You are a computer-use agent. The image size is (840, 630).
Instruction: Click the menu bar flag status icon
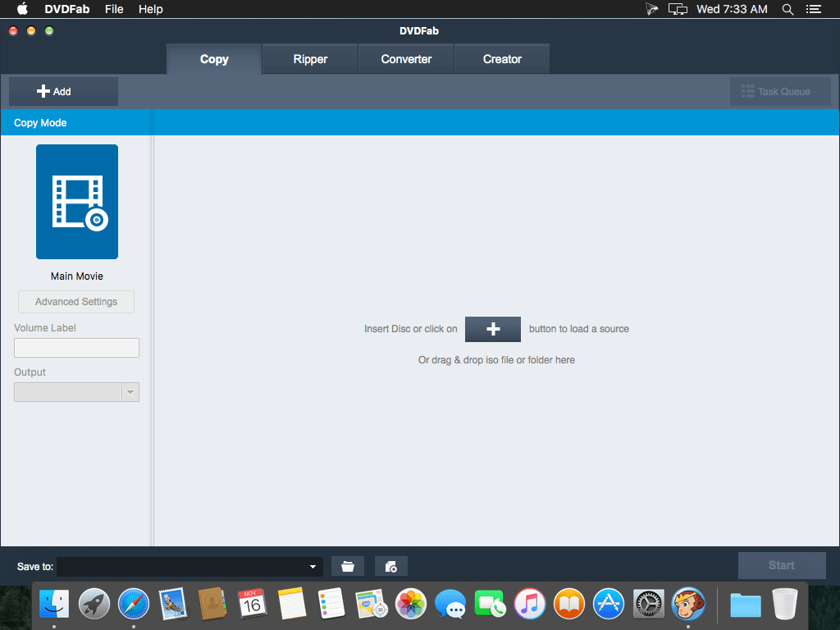651,9
